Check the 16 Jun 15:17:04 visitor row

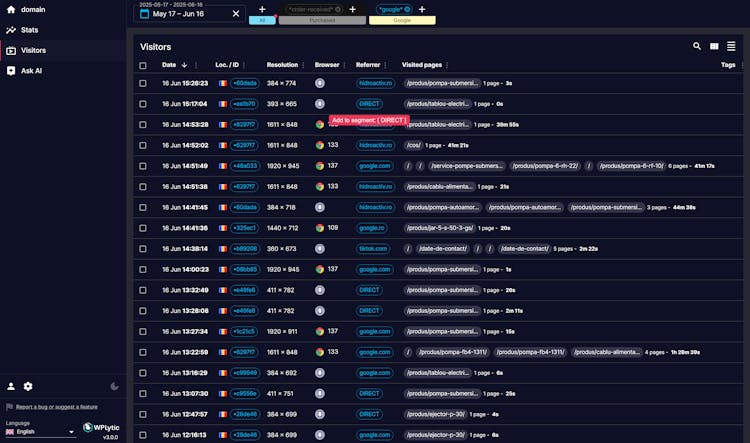pos(143,104)
